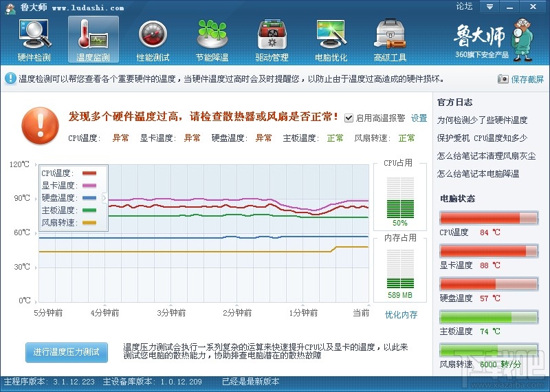Screen dimensions: 550x392
Task: Click the yellow 风扇转速 legend swatch
Action: click(89, 223)
